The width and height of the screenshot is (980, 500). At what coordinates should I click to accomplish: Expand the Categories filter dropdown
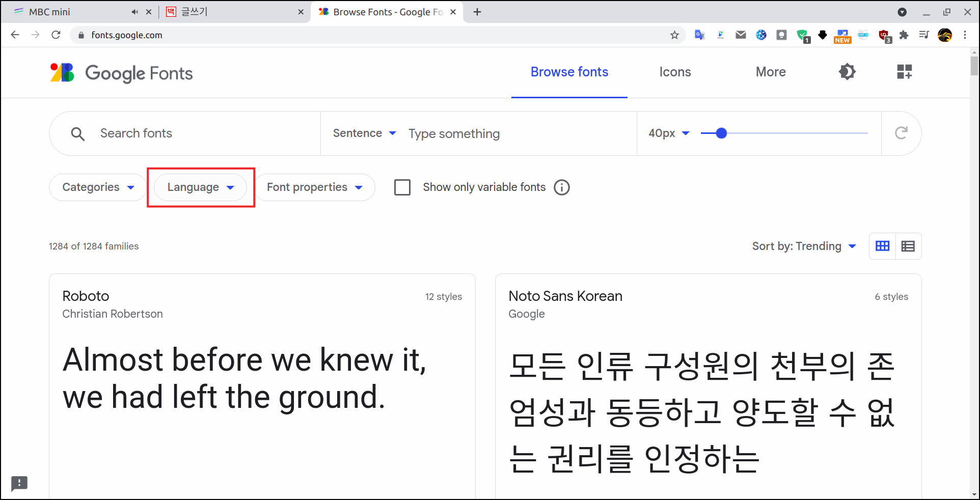point(98,187)
